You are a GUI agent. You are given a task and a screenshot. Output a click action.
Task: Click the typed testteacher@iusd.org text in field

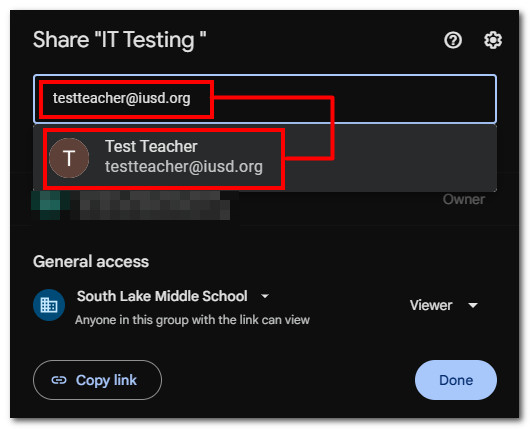click(122, 98)
